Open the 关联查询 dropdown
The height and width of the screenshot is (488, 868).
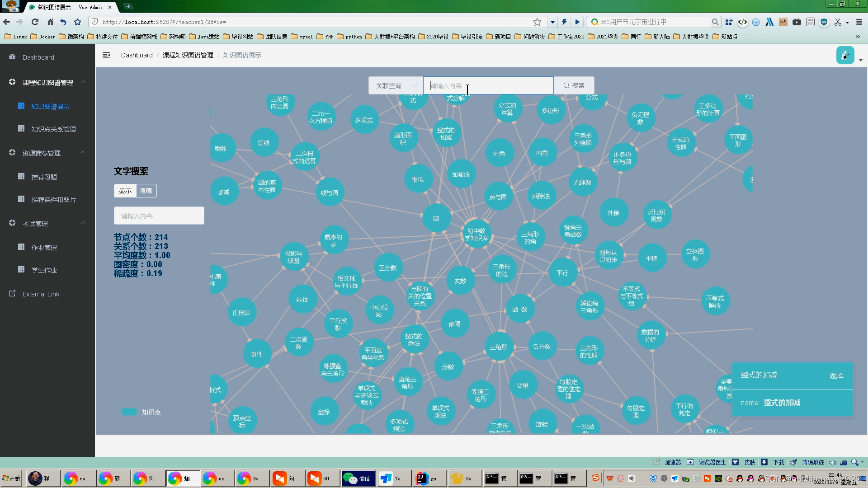396,85
